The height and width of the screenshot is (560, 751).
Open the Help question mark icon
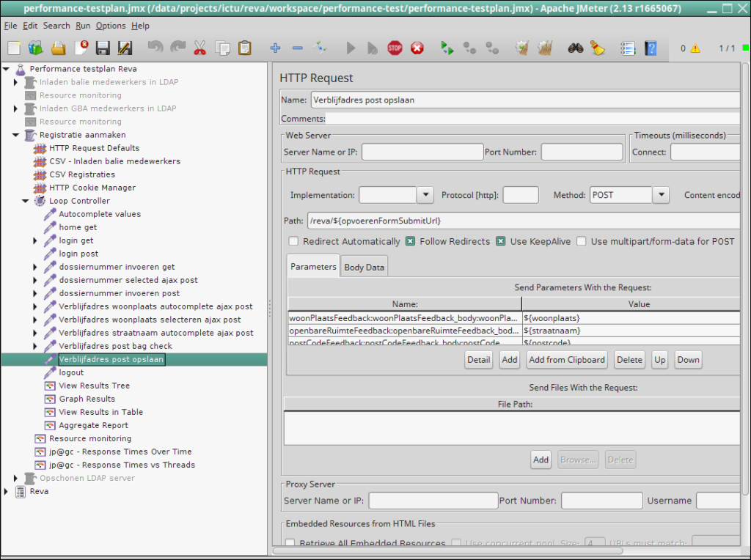(650, 48)
